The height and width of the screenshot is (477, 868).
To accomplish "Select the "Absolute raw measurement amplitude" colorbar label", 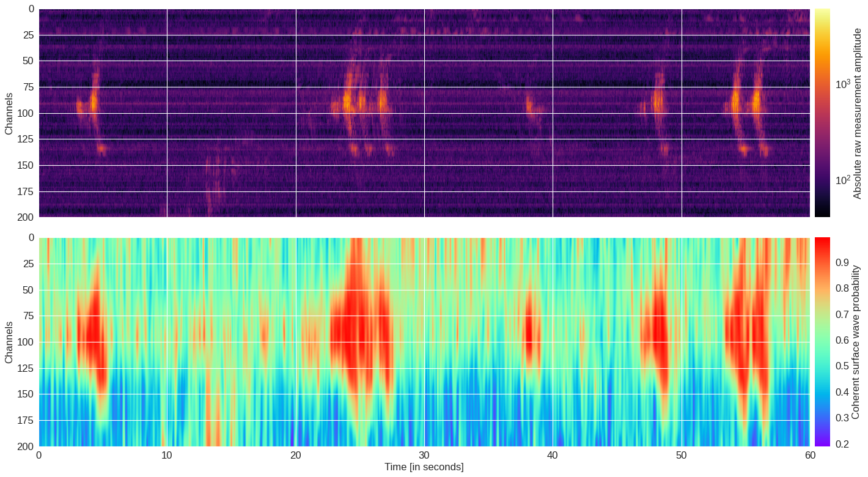I will tap(857, 113).
